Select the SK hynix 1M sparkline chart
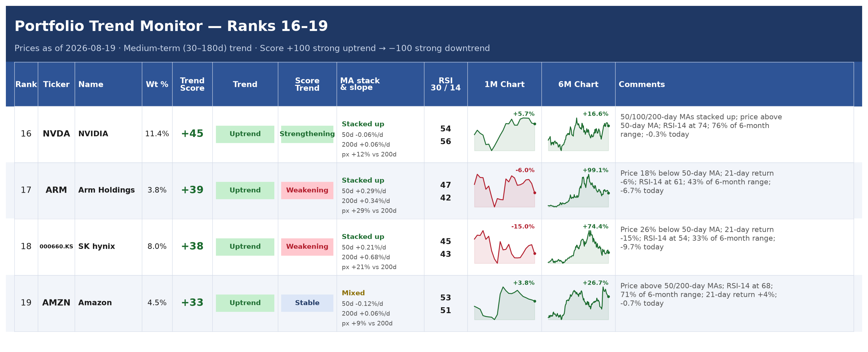Screen dimensions: 868x352 (504, 247)
